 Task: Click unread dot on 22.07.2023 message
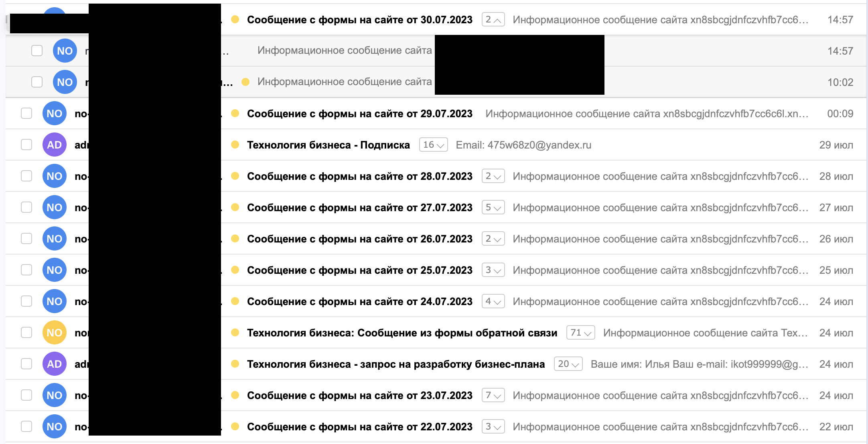click(x=235, y=426)
